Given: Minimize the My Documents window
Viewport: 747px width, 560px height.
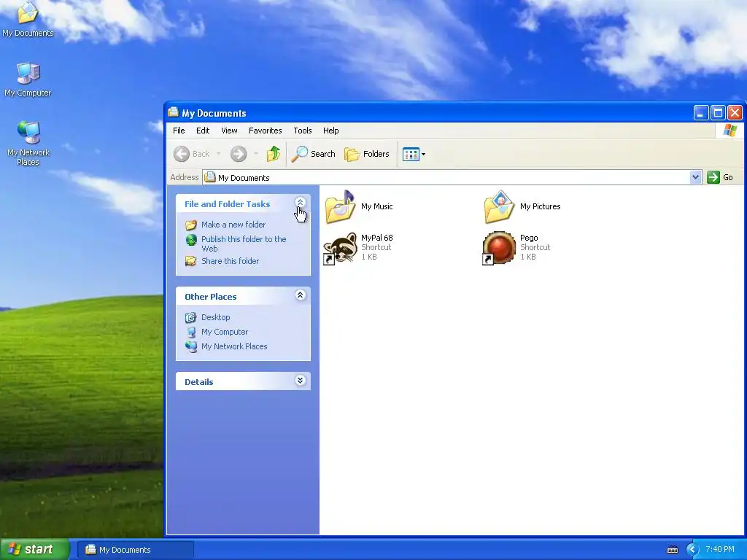Looking at the screenshot, I should 701,113.
